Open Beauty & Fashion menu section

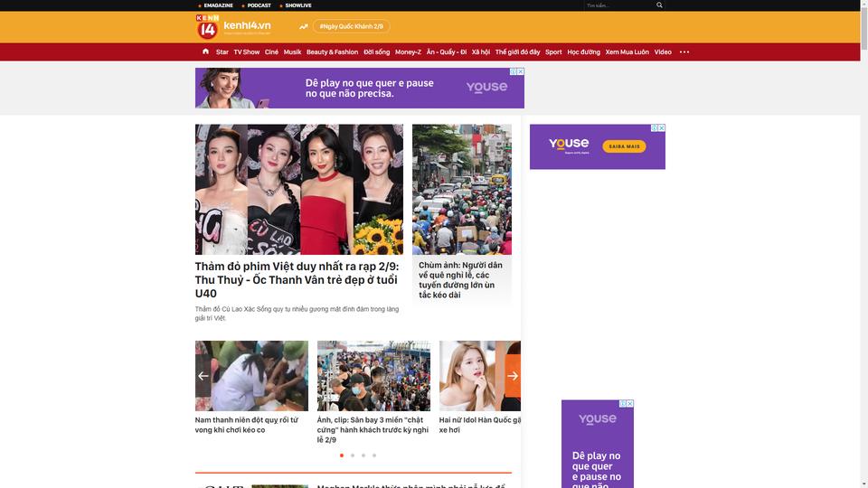(332, 52)
